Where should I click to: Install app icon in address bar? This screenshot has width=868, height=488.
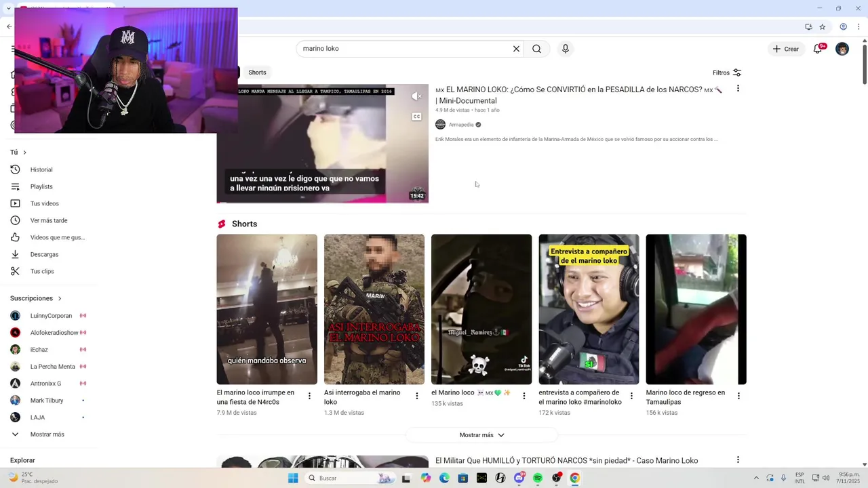808,27
